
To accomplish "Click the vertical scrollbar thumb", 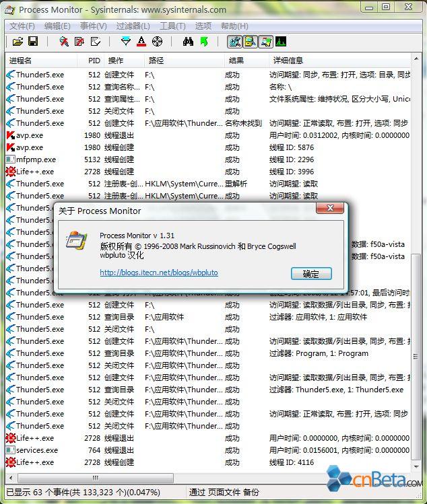I will pyautogui.click(x=416, y=357).
